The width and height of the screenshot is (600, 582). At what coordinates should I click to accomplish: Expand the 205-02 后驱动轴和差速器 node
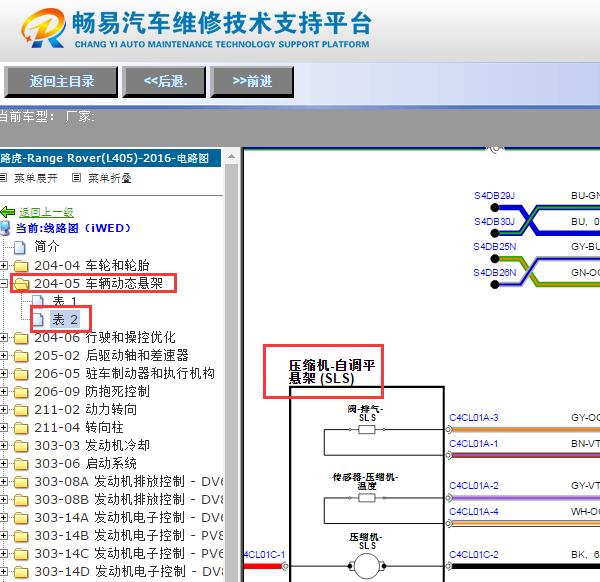[4, 355]
